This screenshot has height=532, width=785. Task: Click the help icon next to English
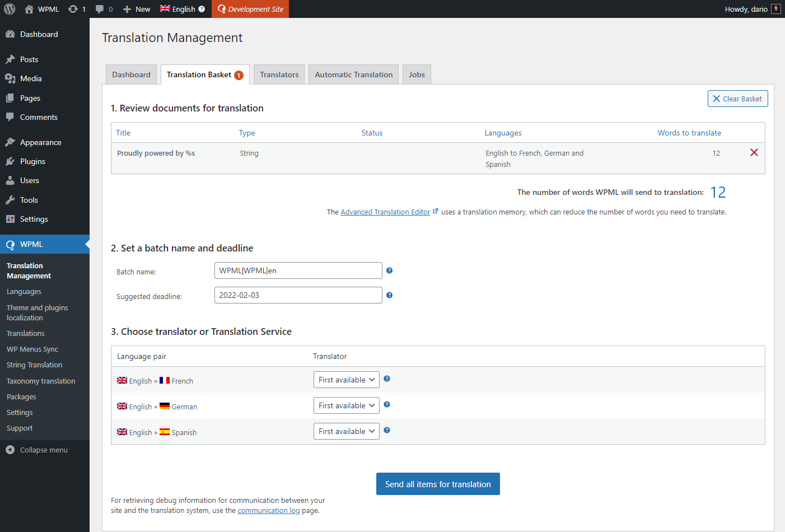tap(202, 9)
